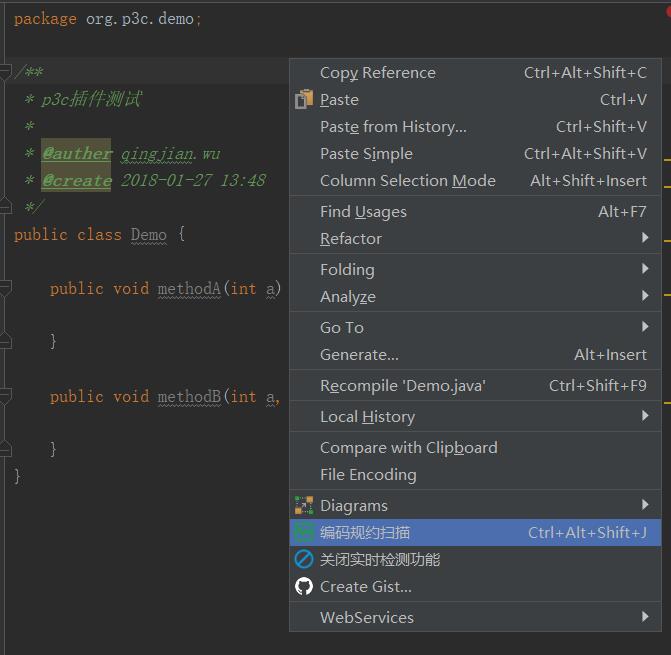671x655 pixels.
Task: Click the date text 2018-01-27 13:48
Action: pyautogui.click(x=193, y=180)
